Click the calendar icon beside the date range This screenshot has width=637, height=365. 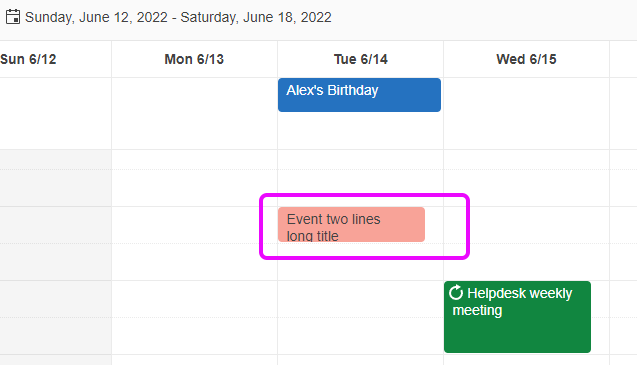click(13, 17)
